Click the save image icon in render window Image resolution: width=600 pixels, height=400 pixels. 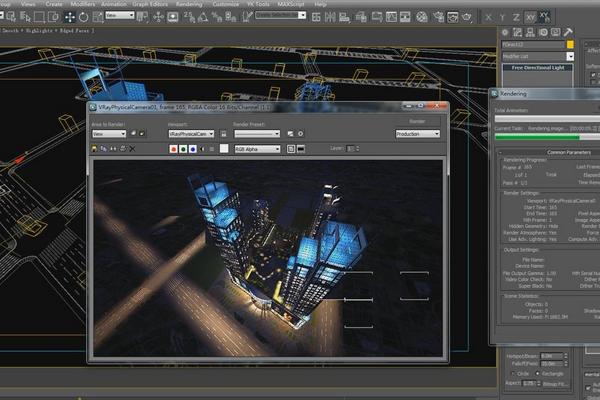(x=95, y=149)
